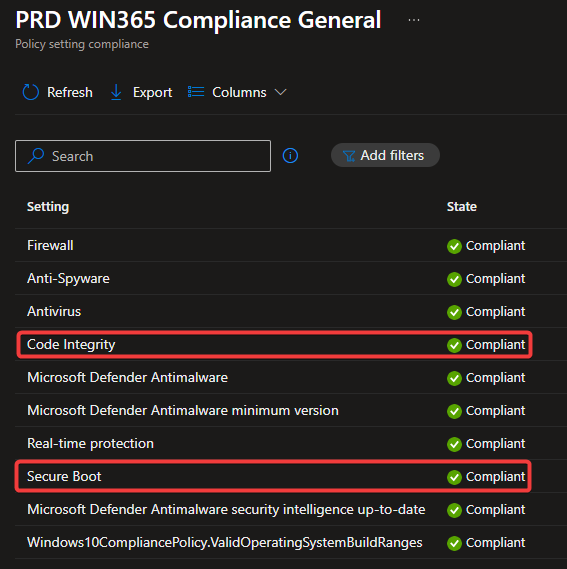Screen dimensions: 567x569
Task: Click the magnifier icon in search box
Action: [x=36, y=156]
